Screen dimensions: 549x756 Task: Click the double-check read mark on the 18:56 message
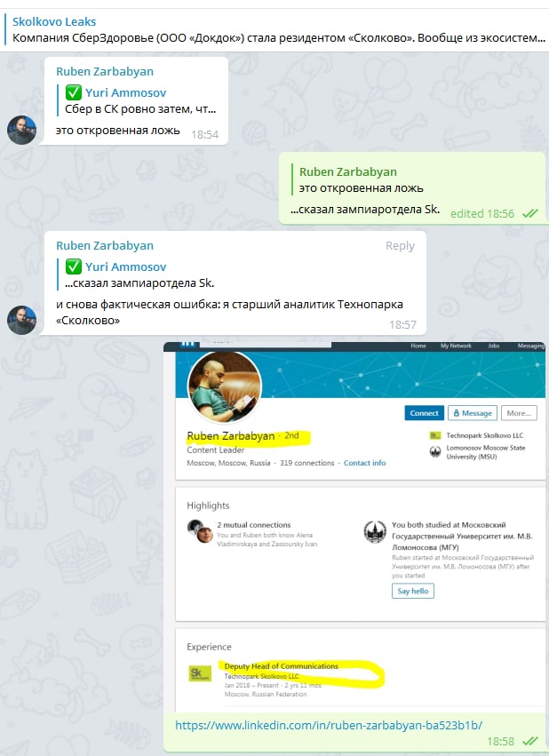[x=530, y=213]
